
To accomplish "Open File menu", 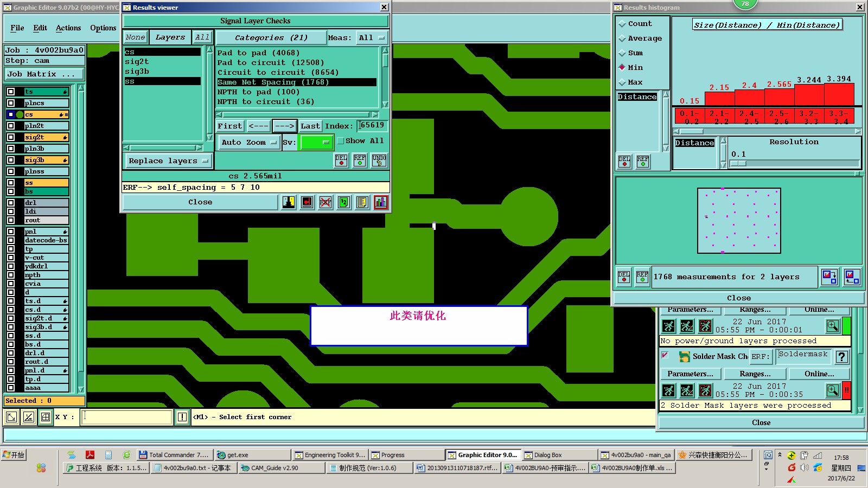I will point(17,28).
